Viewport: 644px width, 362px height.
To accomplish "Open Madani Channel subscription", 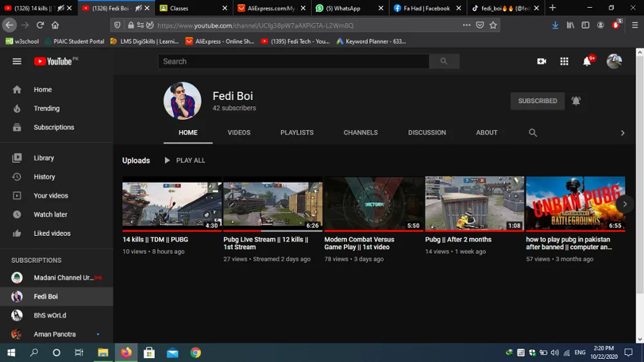I will pyautogui.click(x=57, y=278).
